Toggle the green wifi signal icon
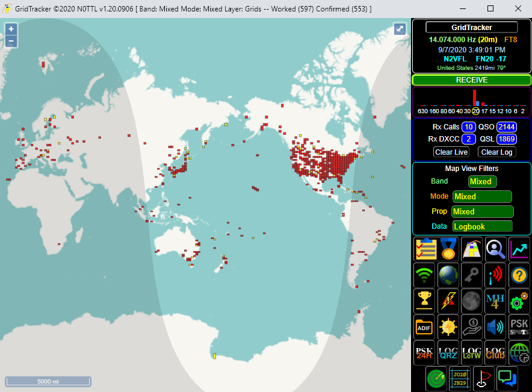 (425, 275)
